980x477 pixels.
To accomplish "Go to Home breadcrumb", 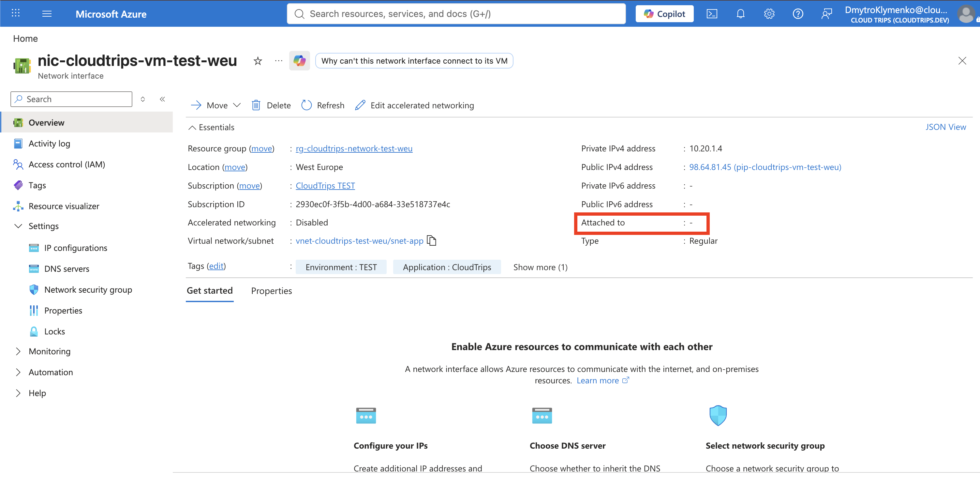I will tap(25, 38).
